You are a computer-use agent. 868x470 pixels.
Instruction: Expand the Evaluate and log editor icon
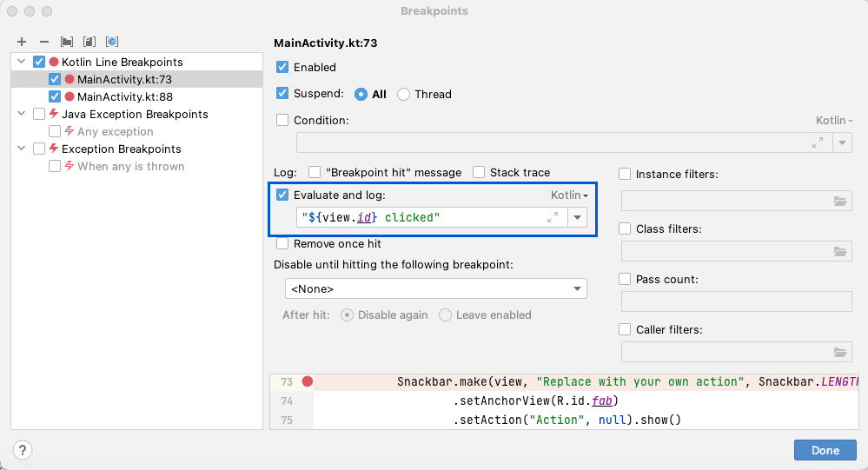pyautogui.click(x=553, y=217)
